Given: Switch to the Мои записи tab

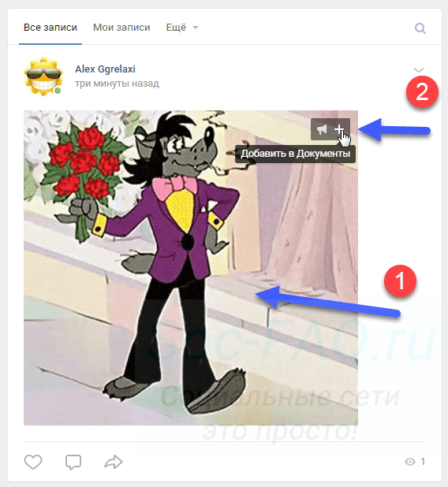Looking at the screenshot, I should click(x=121, y=28).
